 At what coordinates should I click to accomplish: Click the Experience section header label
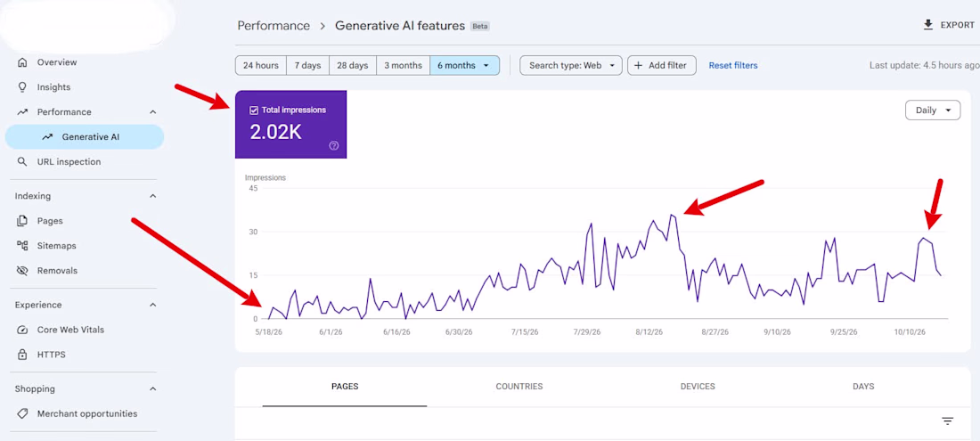pos(38,305)
